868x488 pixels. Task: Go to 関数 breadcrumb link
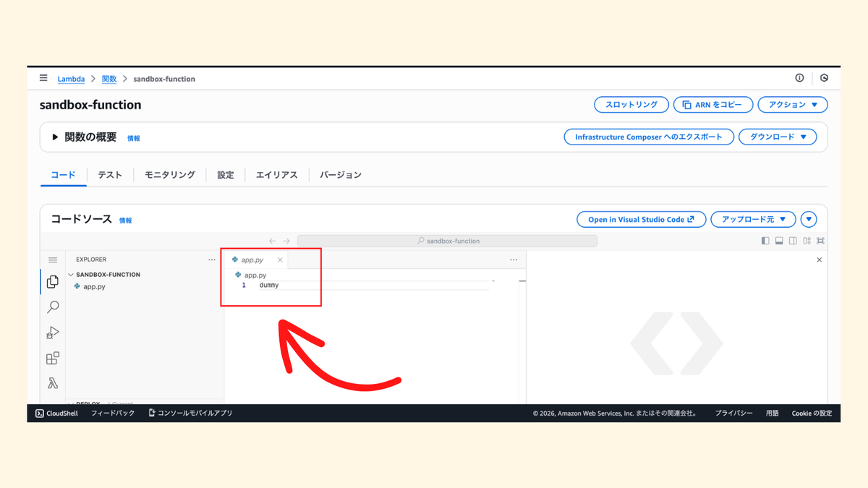coord(109,79)
